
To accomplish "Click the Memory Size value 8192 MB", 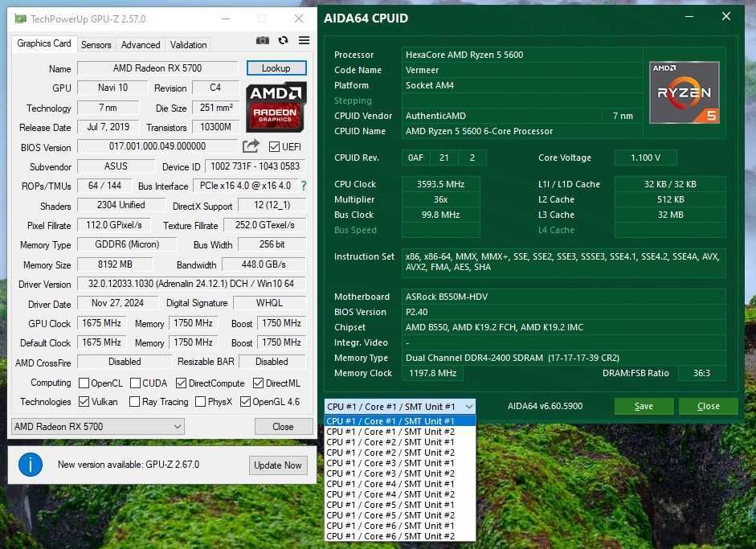I will (115, 264).
